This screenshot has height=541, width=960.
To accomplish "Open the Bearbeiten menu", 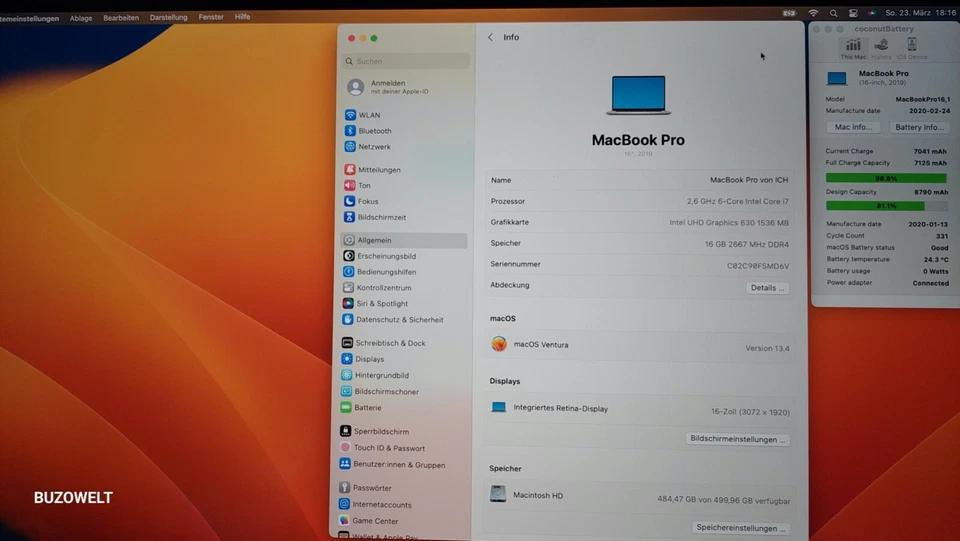I will [x=121, y=18].
